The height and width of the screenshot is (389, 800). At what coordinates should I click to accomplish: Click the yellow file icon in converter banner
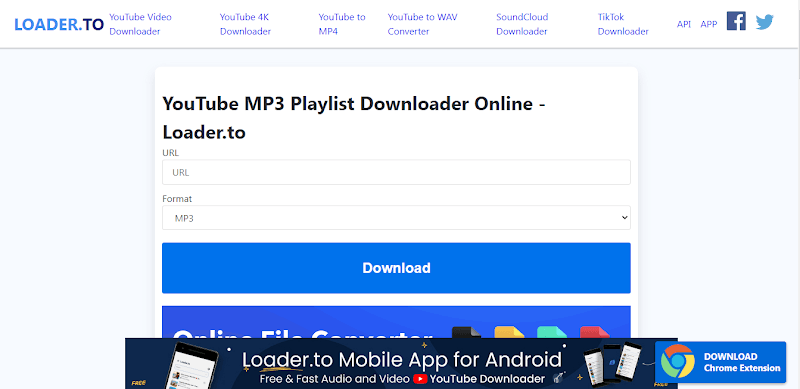509,332
